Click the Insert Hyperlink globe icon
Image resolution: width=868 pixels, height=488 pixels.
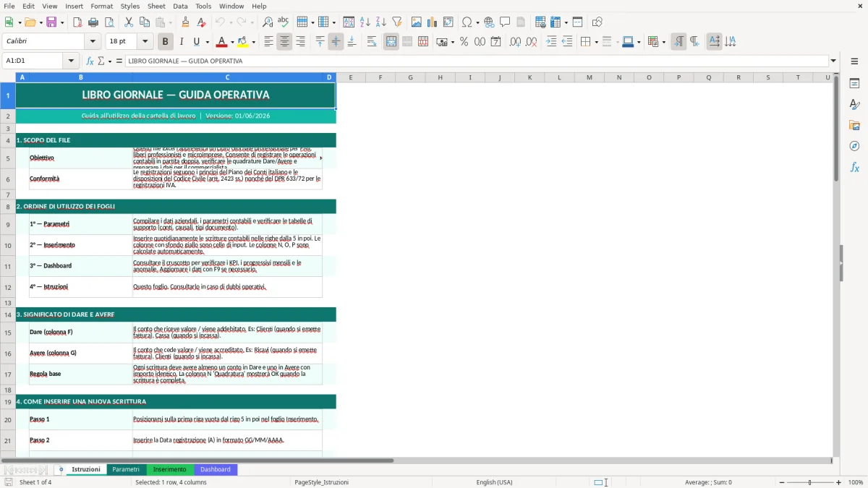pos(489,22)
